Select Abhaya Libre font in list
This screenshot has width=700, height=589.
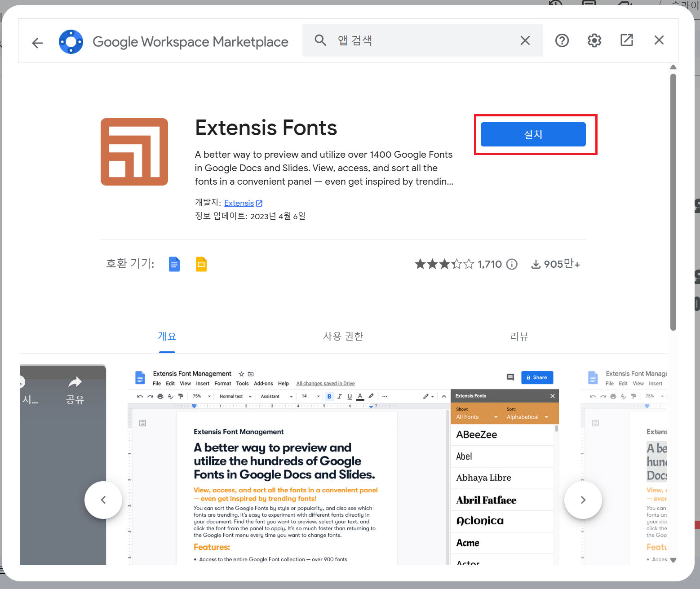[x=502, y=478]
